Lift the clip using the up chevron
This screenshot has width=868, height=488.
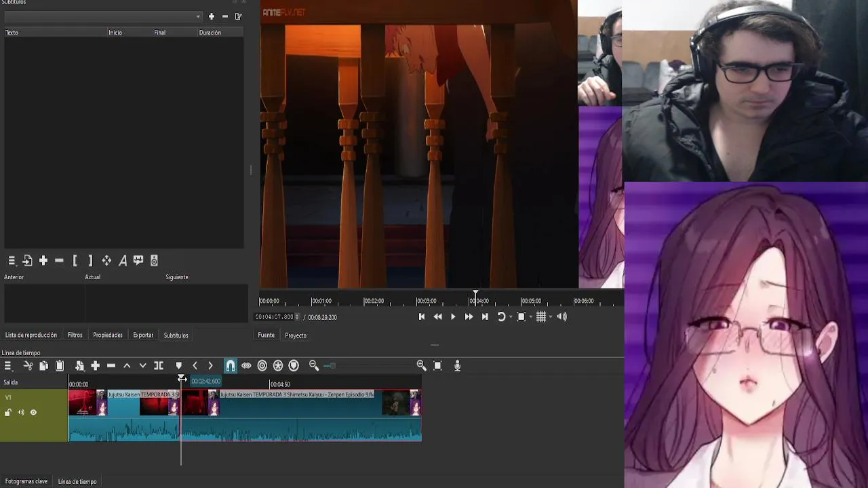[127, 365]
